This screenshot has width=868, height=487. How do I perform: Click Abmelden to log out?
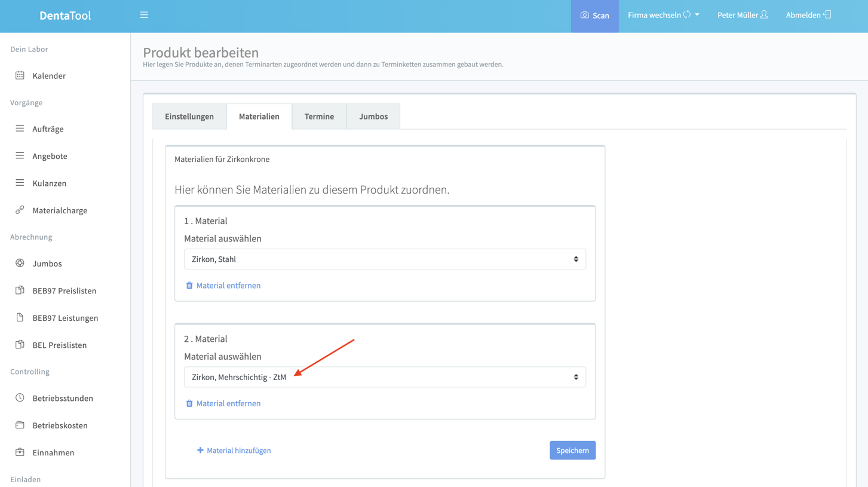coord(808,15)
